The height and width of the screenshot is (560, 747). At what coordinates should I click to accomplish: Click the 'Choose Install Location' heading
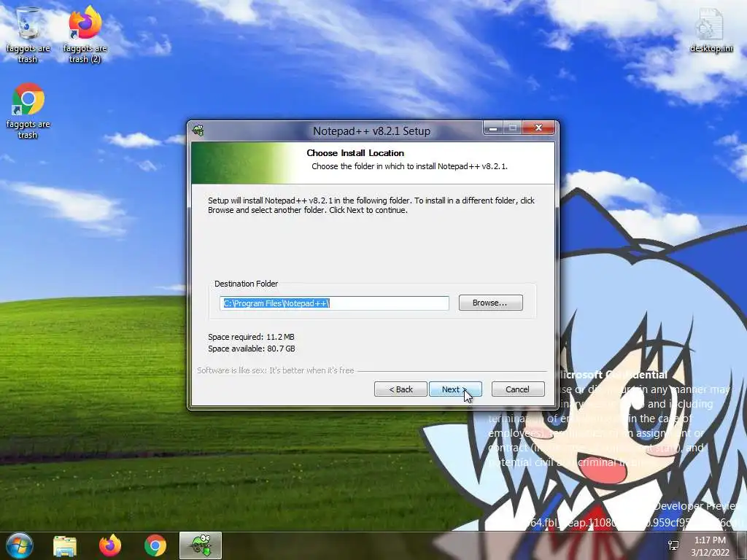coord(355,153)
